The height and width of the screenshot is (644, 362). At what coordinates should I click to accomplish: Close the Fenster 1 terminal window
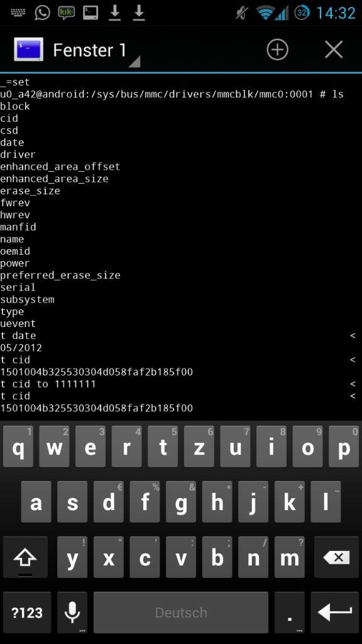(x=334, y=50)
